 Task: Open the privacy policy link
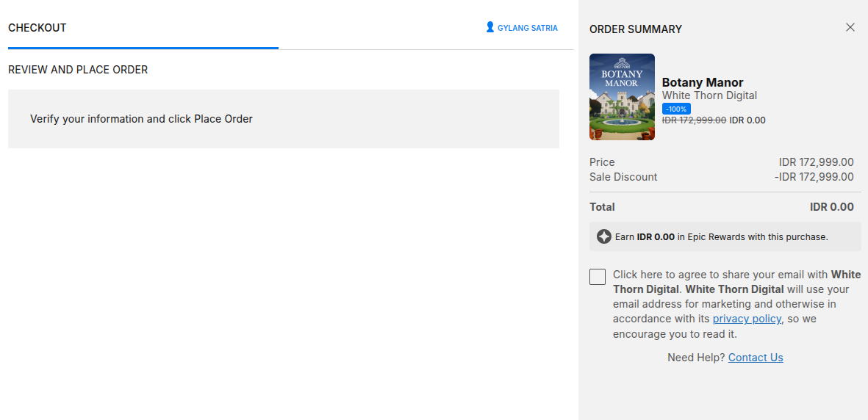(747, 319)
